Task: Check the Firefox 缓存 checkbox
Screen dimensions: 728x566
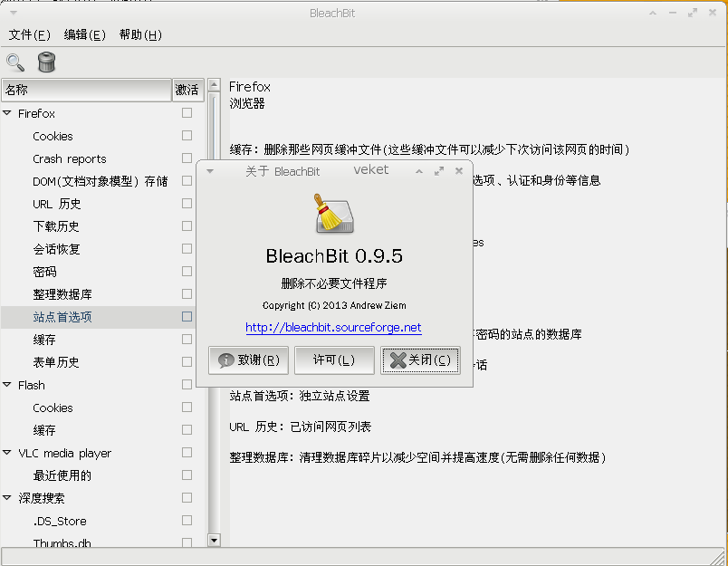Action: pos(187,340)
